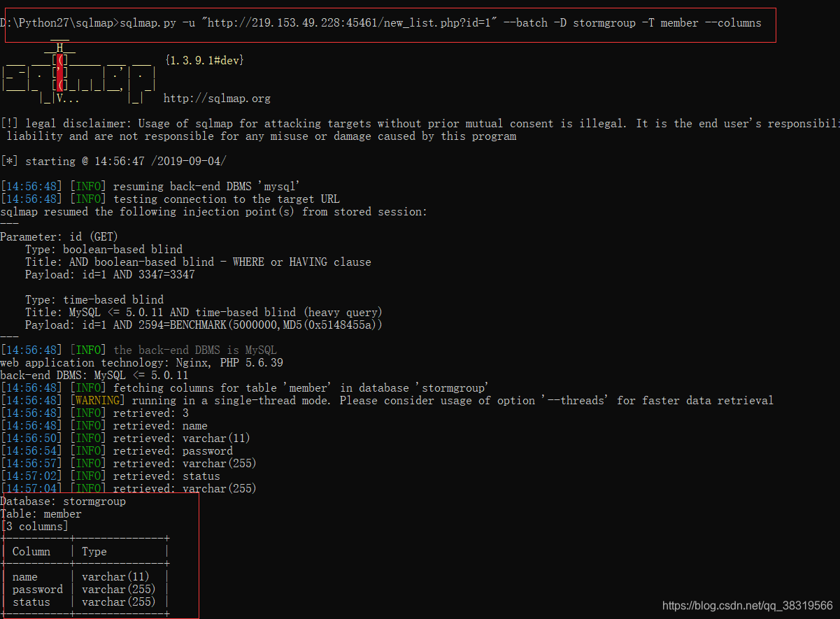Screen dimensions: 840x619
Task: Click version text {1.3.9.1#dev}
Action: tap(204, 61)
